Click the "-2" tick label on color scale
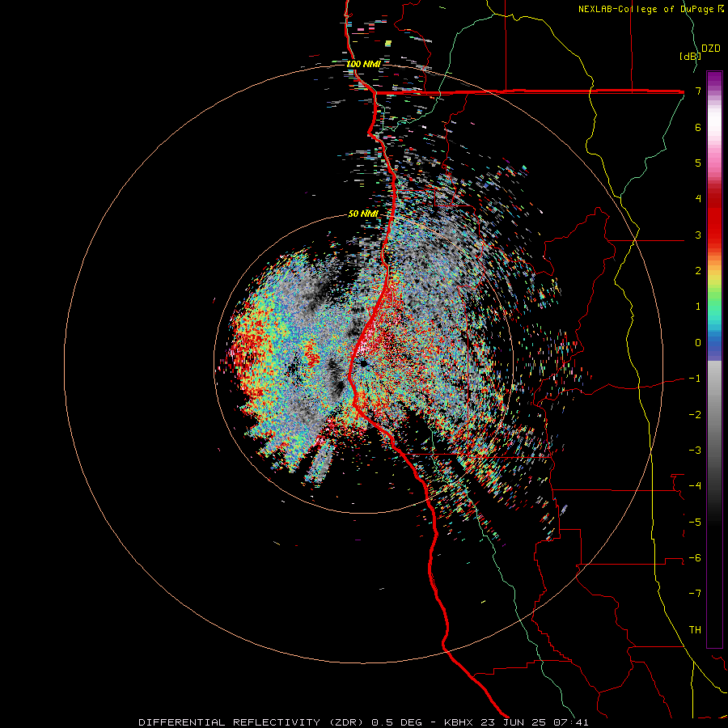Viewport: 728px width, 728px height. (x=695, y=415)
